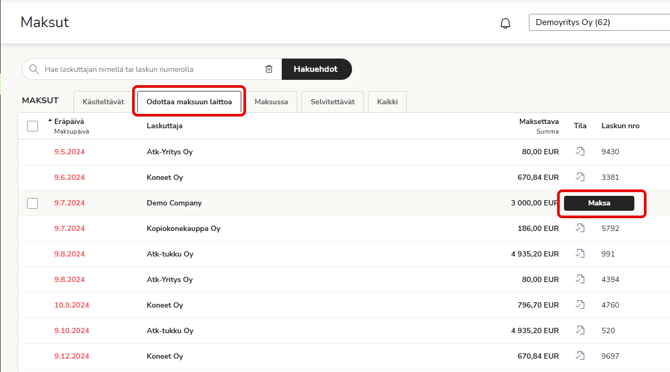Viewport: 670px width, 372px height.
Task: Open the Demo Company invoicer name
Action: pyautogui.click(x=174, y=203)
